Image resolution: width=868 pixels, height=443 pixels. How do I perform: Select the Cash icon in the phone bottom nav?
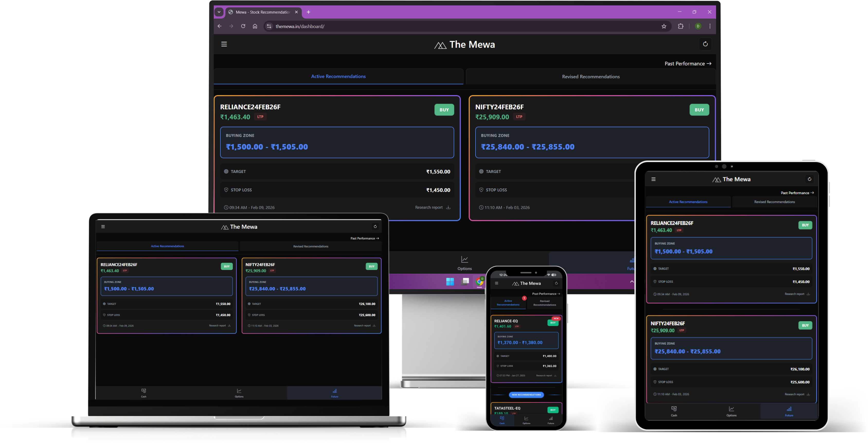[x=502, y=420]
